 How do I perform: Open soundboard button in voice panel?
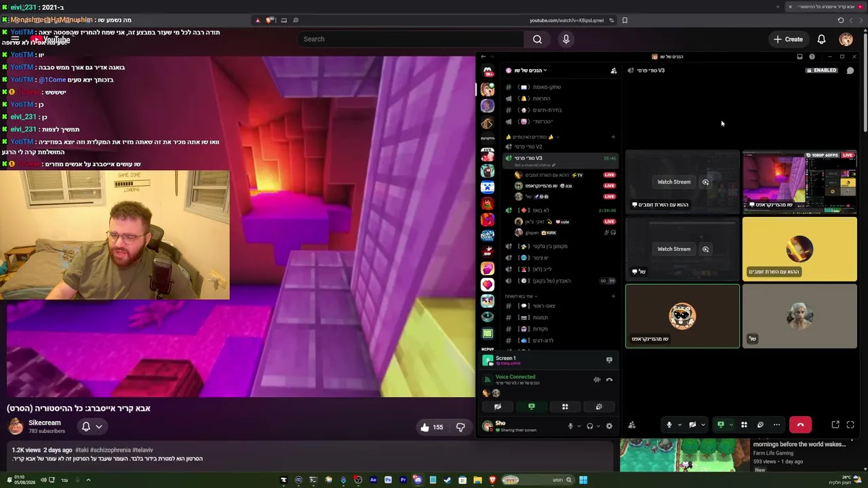tap(599, 407)
